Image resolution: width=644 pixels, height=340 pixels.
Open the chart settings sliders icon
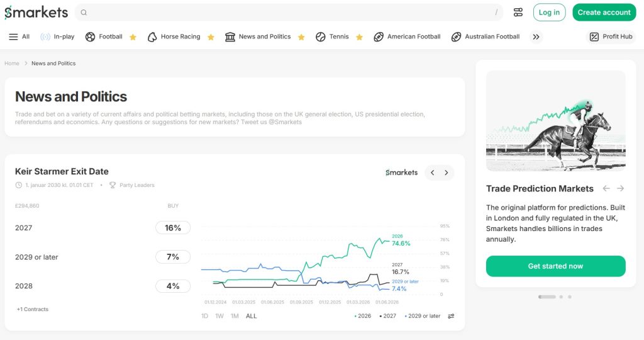[451, 316]
